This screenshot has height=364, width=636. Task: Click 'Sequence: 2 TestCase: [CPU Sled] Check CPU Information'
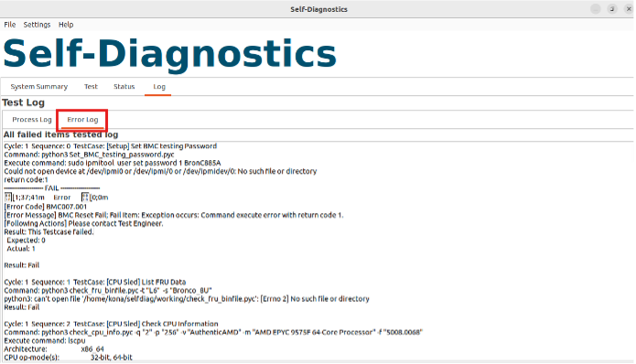[x=111, y=324]
